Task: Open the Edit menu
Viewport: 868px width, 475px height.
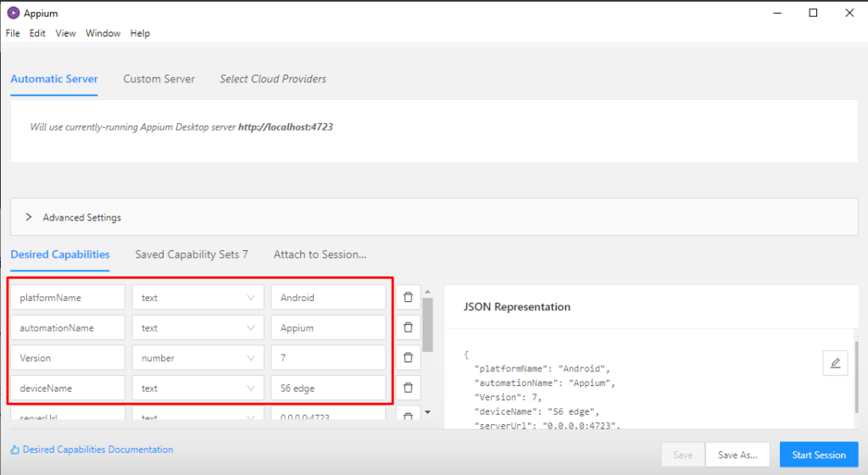Action: pos(37,33)
